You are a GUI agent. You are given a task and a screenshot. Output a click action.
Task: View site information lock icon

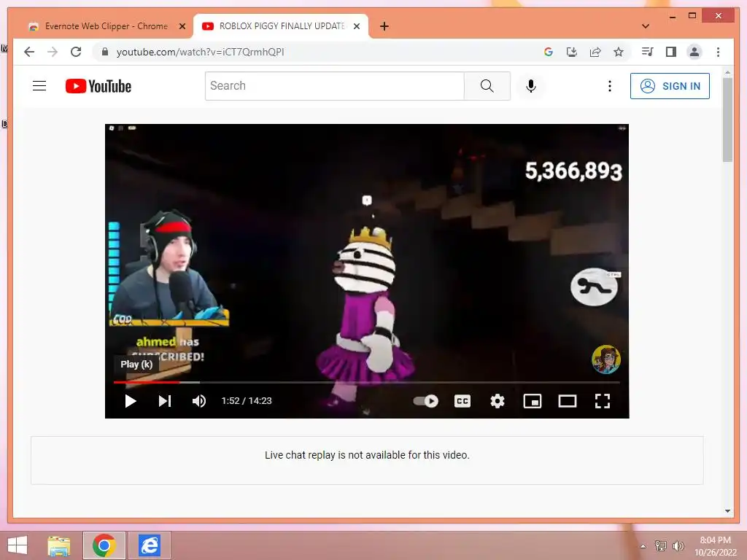pyautogui.click(x=105, y=52)
